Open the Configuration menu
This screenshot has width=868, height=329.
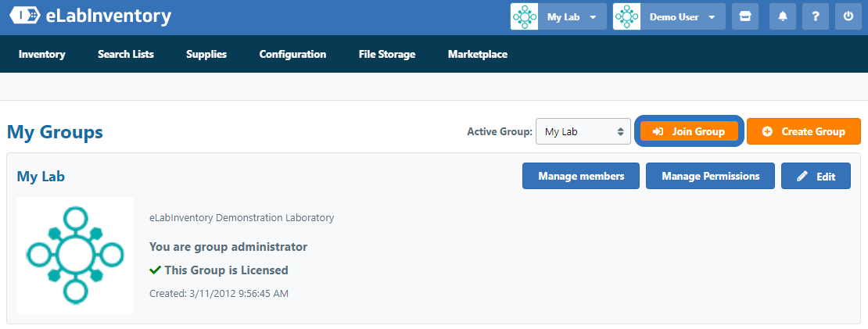292,55
